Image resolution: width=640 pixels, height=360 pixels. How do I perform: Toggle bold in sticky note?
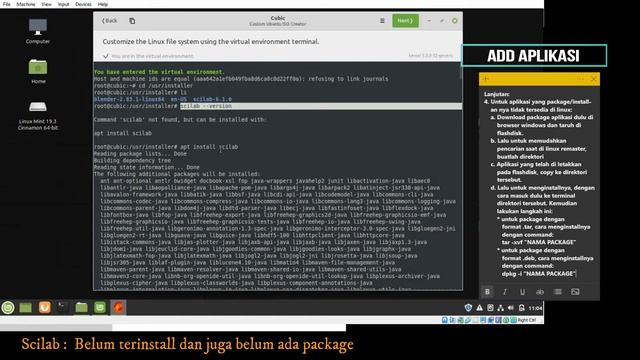[x=487, y=291]
